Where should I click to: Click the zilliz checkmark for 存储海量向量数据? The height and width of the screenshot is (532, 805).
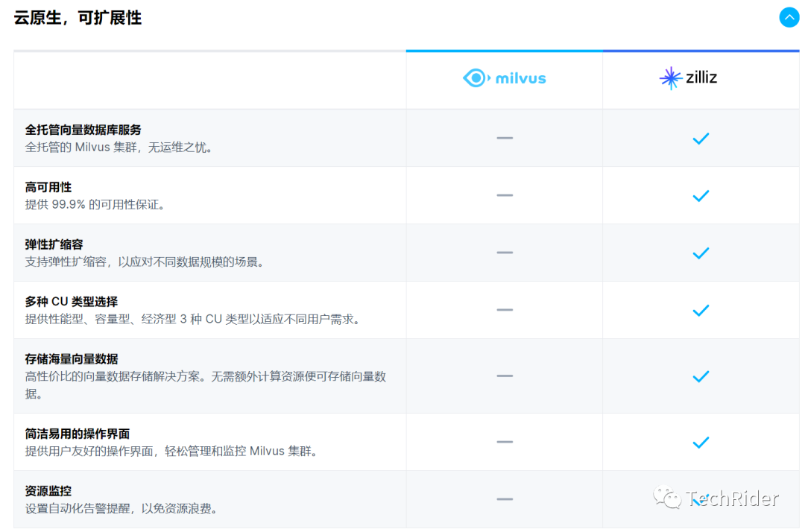701,376
